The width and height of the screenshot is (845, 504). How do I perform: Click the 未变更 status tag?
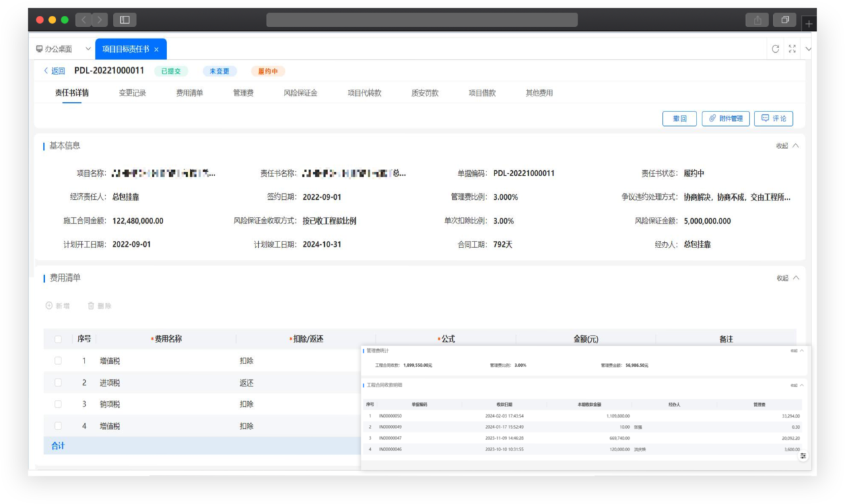[x=220, y=71]
